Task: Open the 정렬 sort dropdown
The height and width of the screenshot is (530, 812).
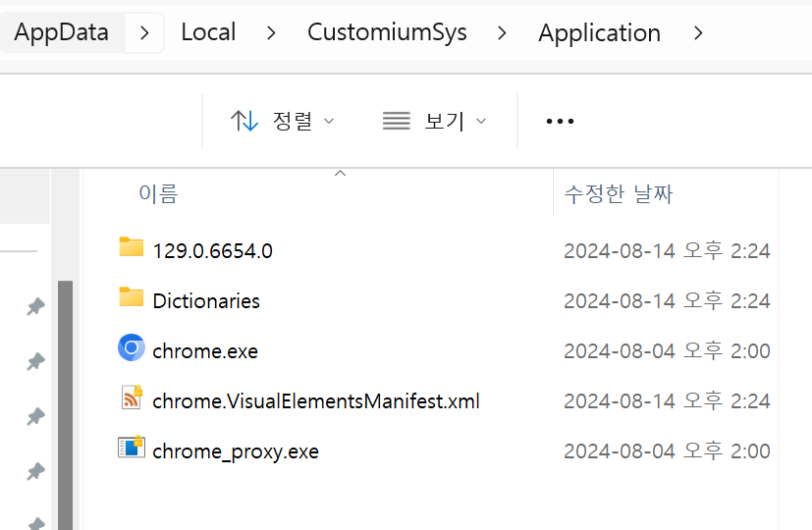Action: click(x=282, y=121)
